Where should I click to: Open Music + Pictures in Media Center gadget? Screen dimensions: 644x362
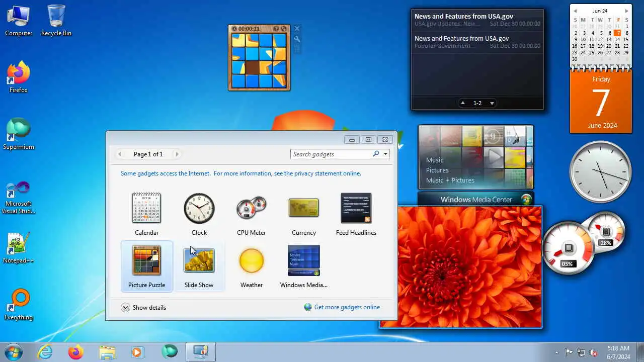450,180
